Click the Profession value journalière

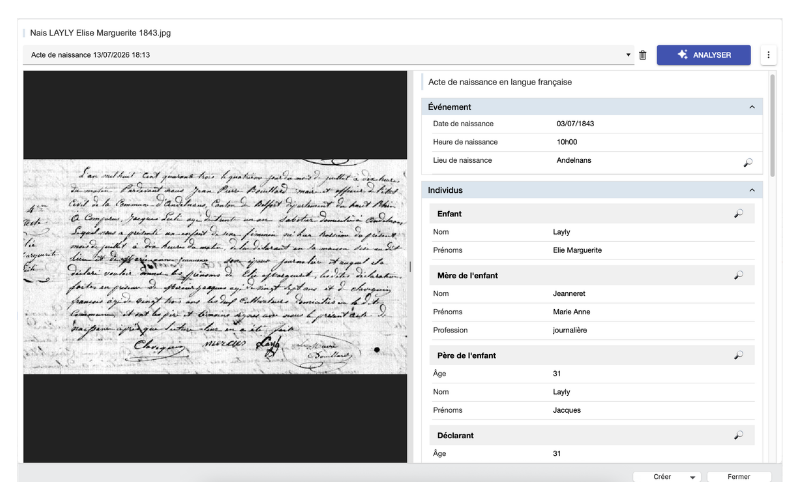coord(569,330)
